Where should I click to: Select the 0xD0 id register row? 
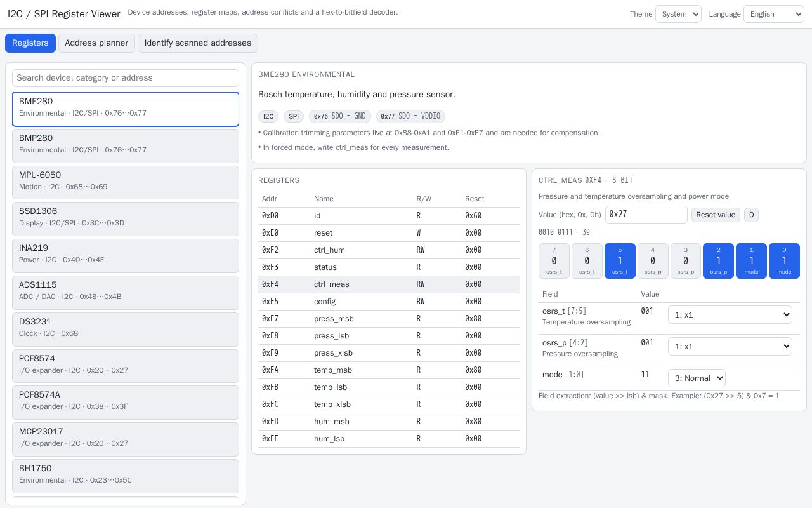(389, 216)
